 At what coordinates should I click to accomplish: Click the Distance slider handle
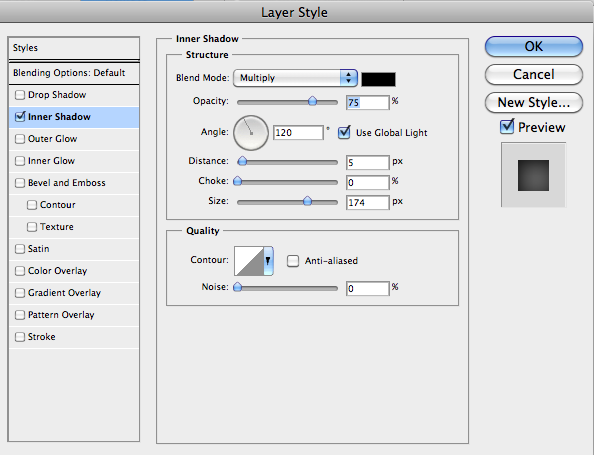click(x=242, y=161)
